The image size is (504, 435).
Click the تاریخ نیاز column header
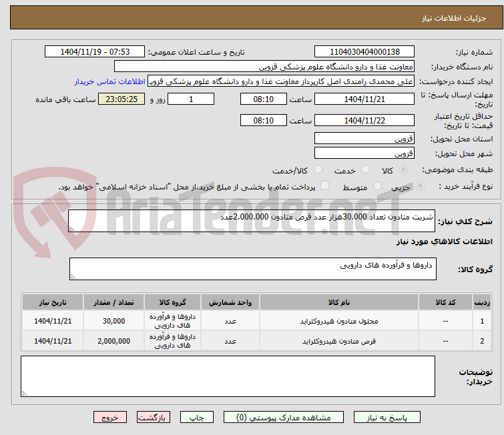coord(53,302)
